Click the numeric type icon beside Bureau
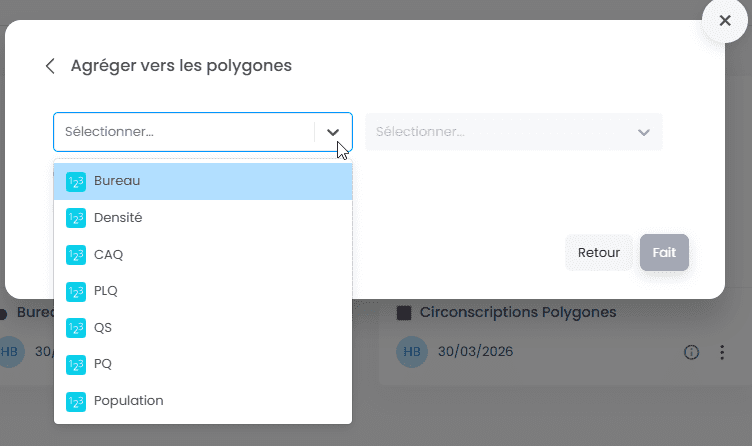 tap(76, 182)
